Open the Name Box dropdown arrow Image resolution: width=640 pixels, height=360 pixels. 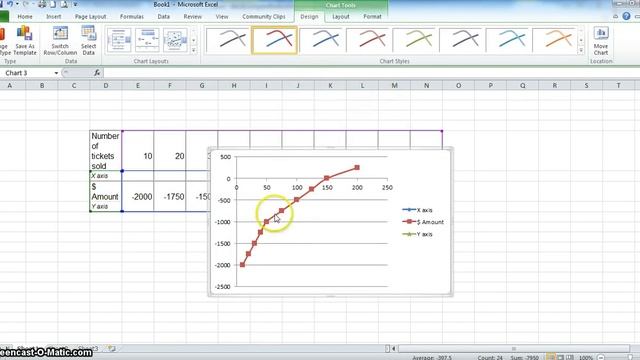click(x=56, y=73)
